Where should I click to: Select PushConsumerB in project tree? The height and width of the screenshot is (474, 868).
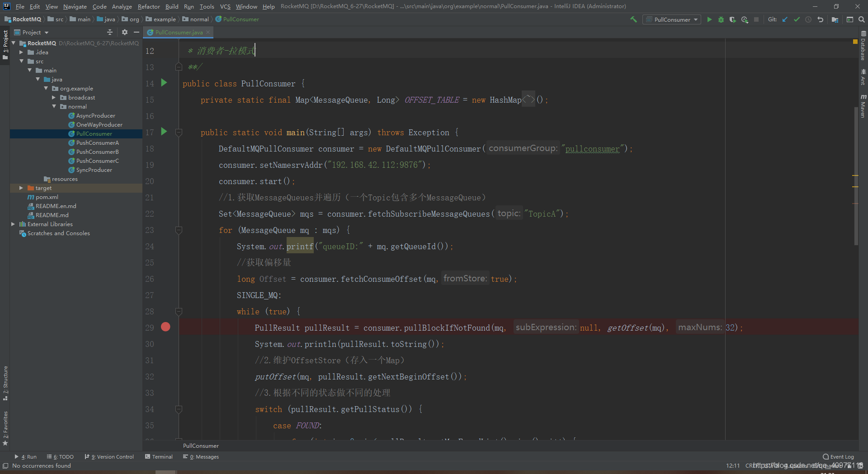[97, 152]
